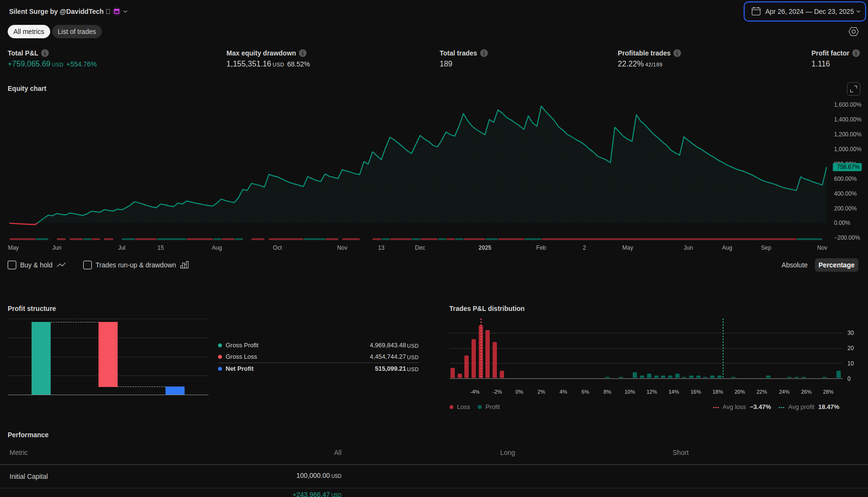Open the date range dropdown
Image resolution: width=868 pixels, height=497 pixels.
[x=805, y=11]
